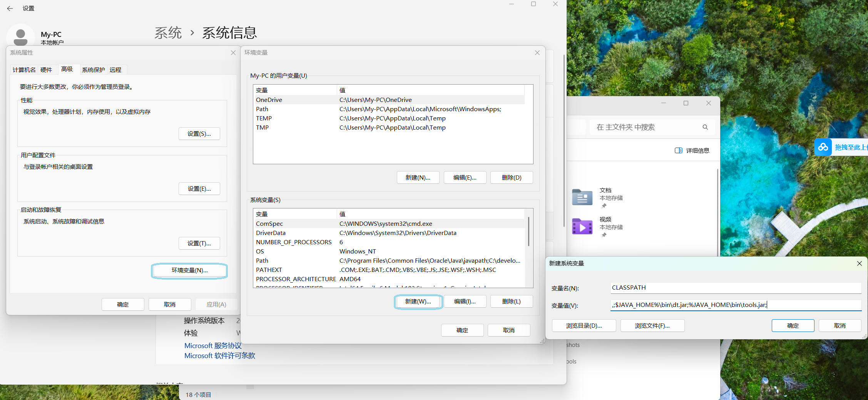Toggle the 详细信息 details pane icon
The height and width of the screenshot is (400, 868).
[x=679, y=150]
